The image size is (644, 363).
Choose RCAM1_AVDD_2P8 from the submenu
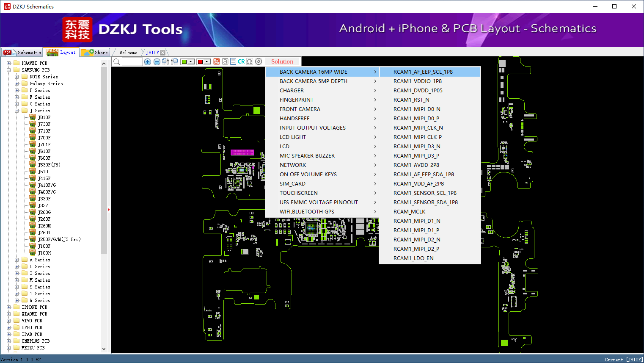coord(430,165)
